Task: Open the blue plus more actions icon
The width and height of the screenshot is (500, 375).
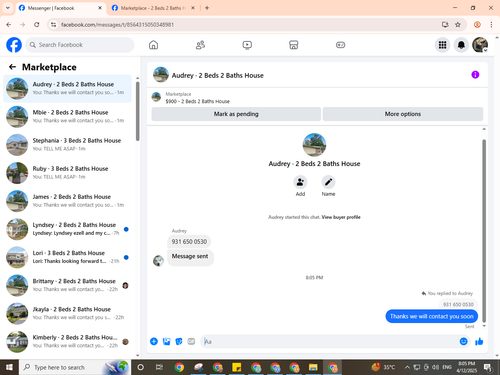Action: click(154, 341)
